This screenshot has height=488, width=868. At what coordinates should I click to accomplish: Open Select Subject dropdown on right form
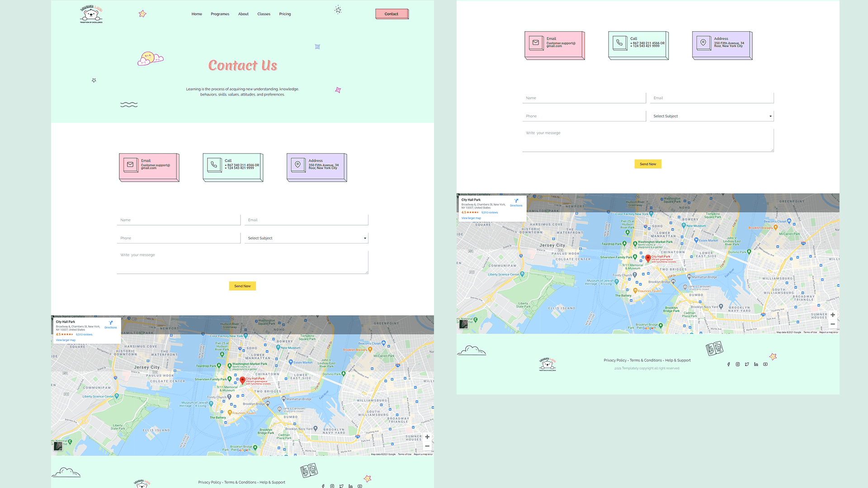pyautogui.click(x=712, y=116)
